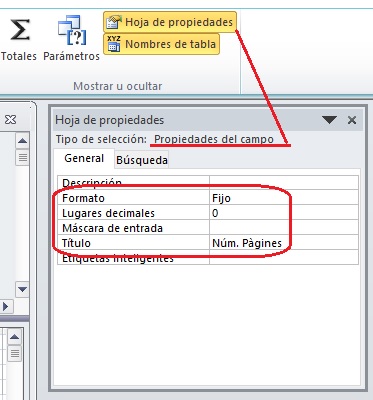Click horizontal scrollbar right arrow

(x=6, y=306)
